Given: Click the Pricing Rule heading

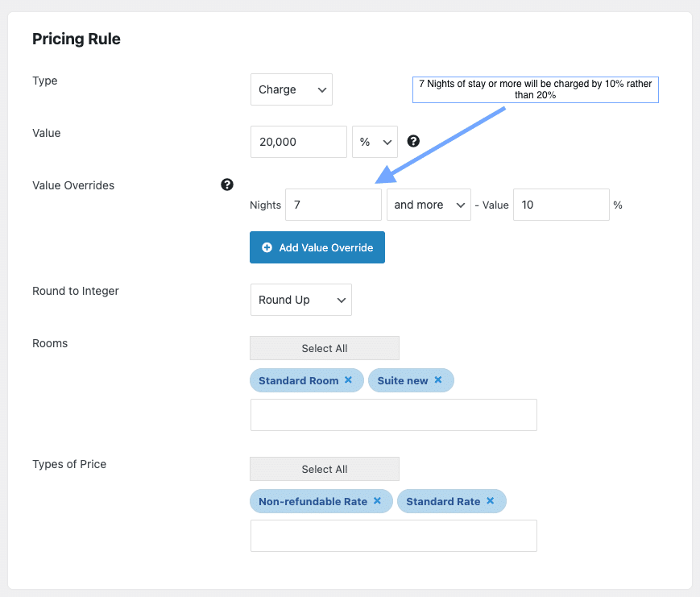Looking at the screenshot, I should 77,39.
